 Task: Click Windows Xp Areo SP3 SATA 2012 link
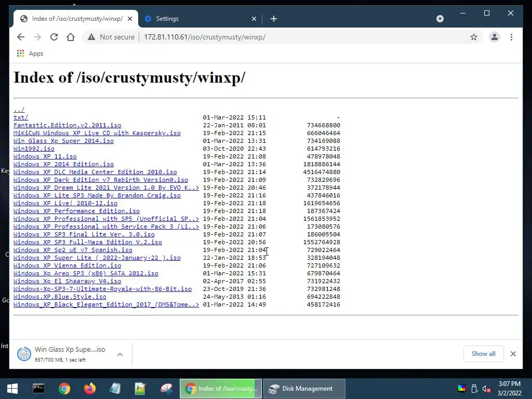tap(86, 273)
